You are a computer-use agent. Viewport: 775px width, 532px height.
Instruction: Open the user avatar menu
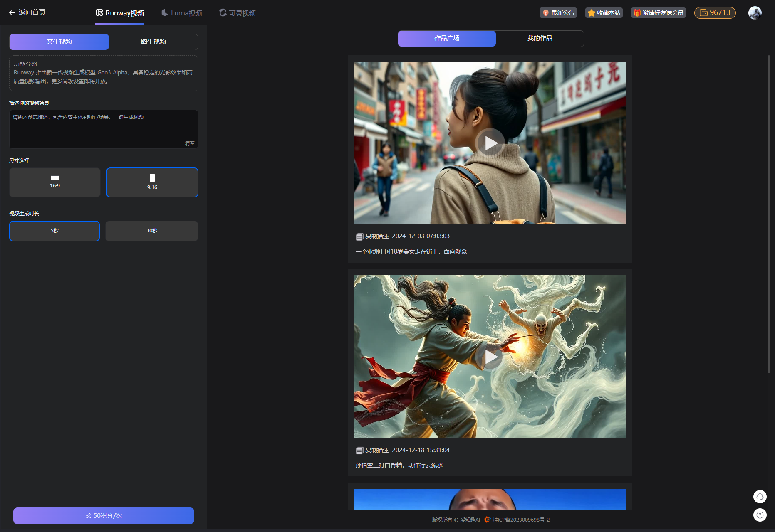(x=755, y=13)
